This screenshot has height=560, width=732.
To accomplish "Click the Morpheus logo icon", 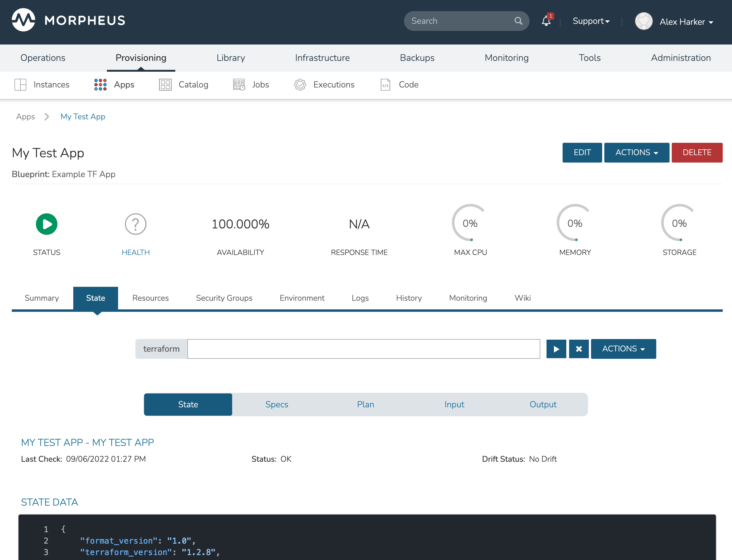I will pos(23,20).
